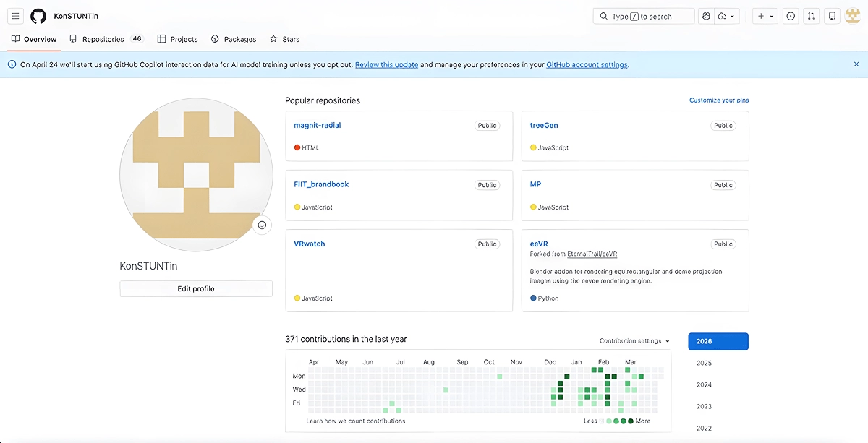Open the Pull requests icon in header

pos(811,16)
